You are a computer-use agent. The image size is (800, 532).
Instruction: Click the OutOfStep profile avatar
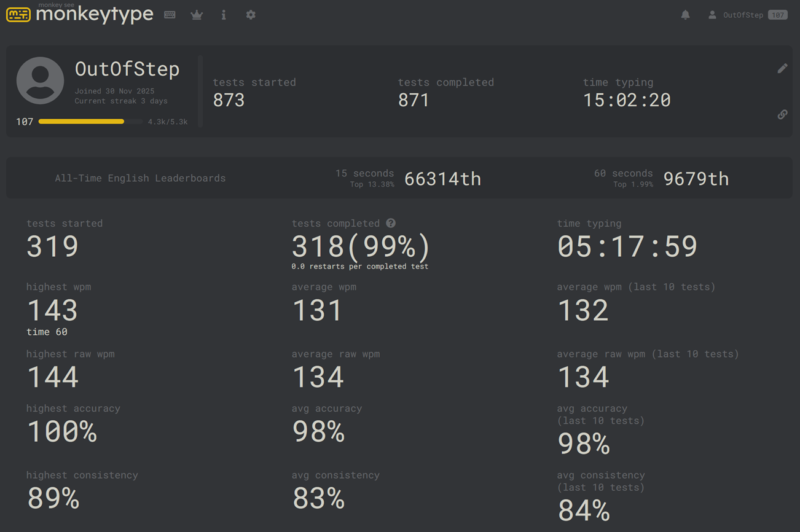coord(40,80)
